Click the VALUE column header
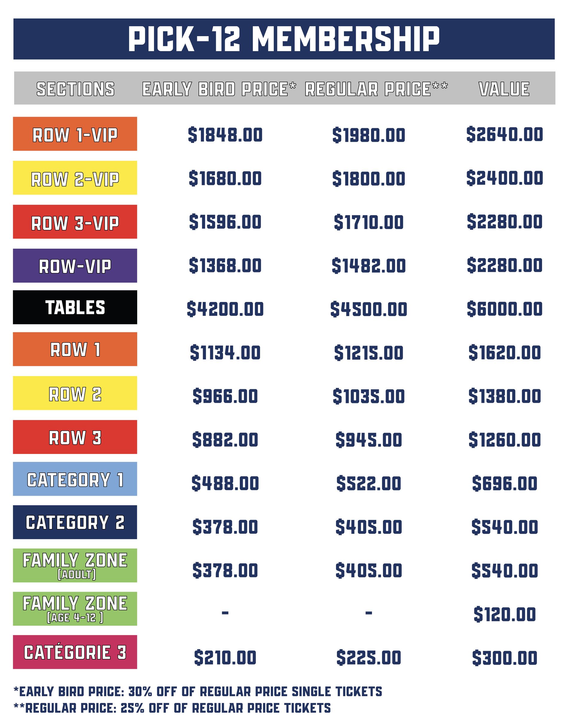 point(504,89)
